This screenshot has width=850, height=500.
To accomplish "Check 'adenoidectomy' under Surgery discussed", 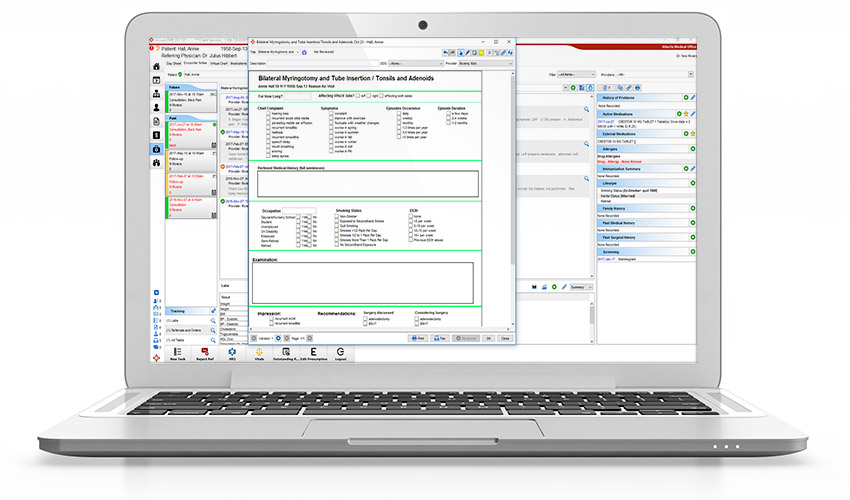I will (365, 319).
